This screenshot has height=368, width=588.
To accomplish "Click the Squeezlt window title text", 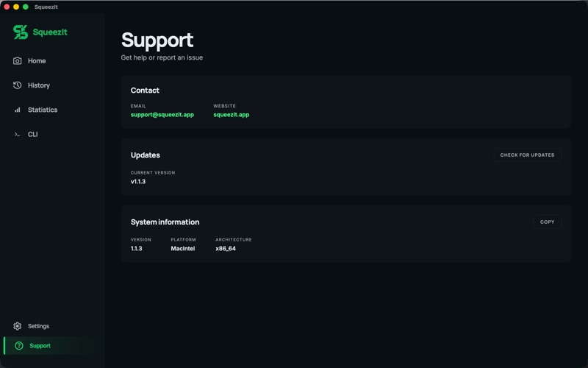I will click(x=46, y=7).
